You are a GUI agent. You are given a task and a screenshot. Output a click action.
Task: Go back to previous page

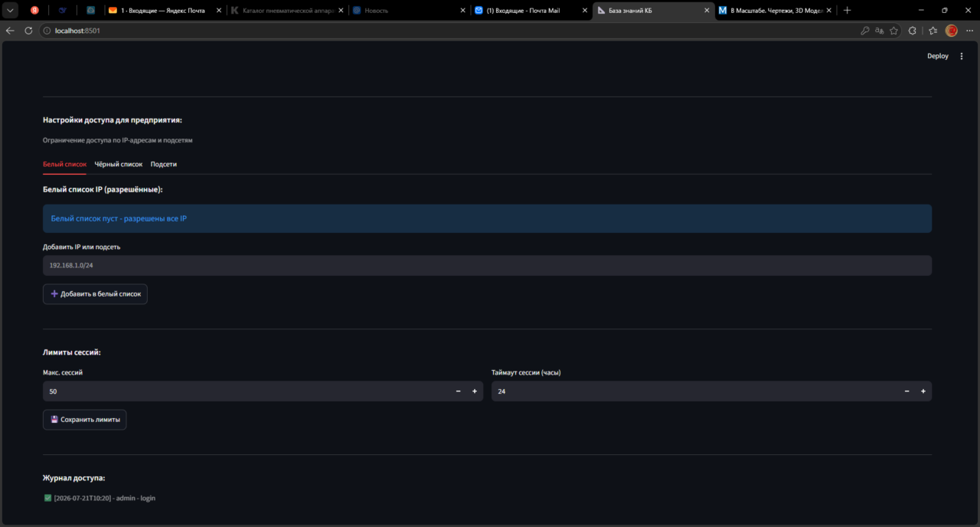(10, 31)
